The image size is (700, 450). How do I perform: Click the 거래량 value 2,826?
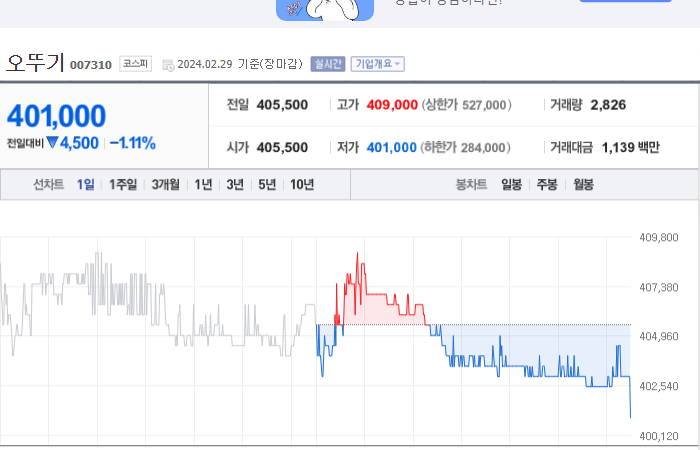608,105
